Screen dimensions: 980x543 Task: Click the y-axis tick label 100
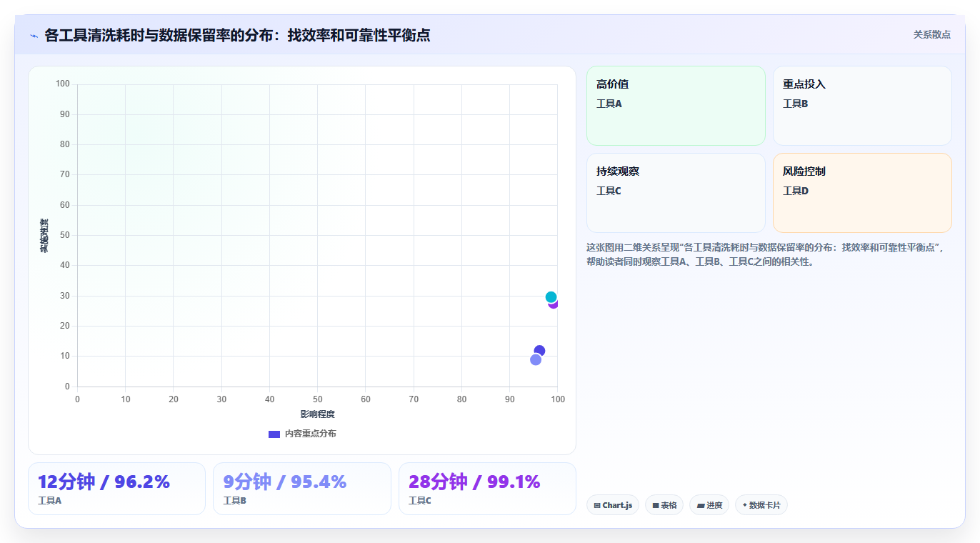pyautogui.click(x=63, y=84)
